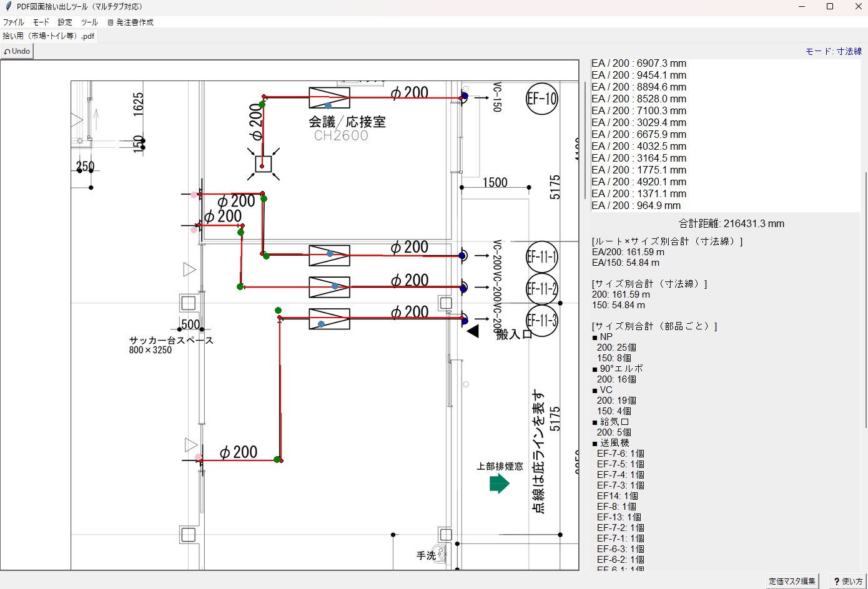Select list entry EA / 200 : 6907.3 mm

click(x=639, y=63)
